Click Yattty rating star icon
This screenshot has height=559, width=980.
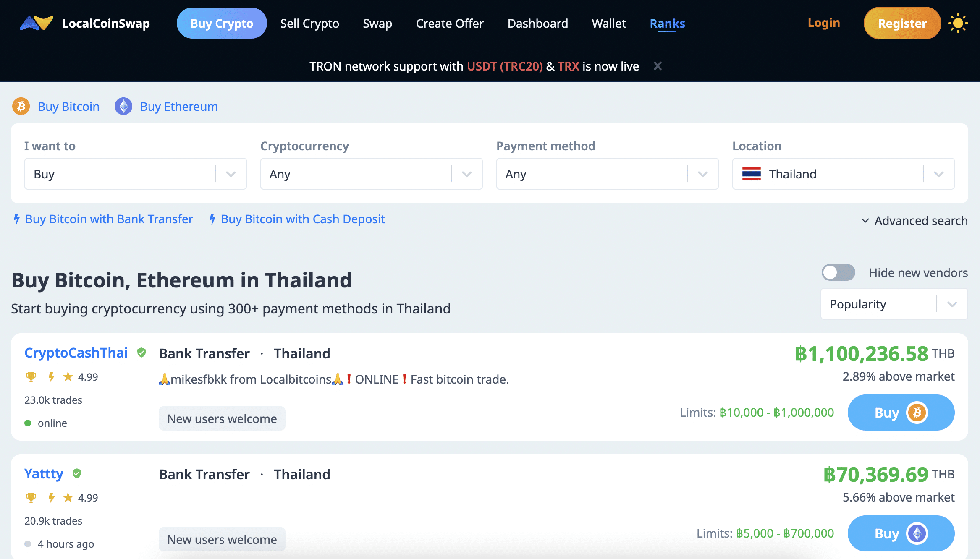tap(68, 497)
